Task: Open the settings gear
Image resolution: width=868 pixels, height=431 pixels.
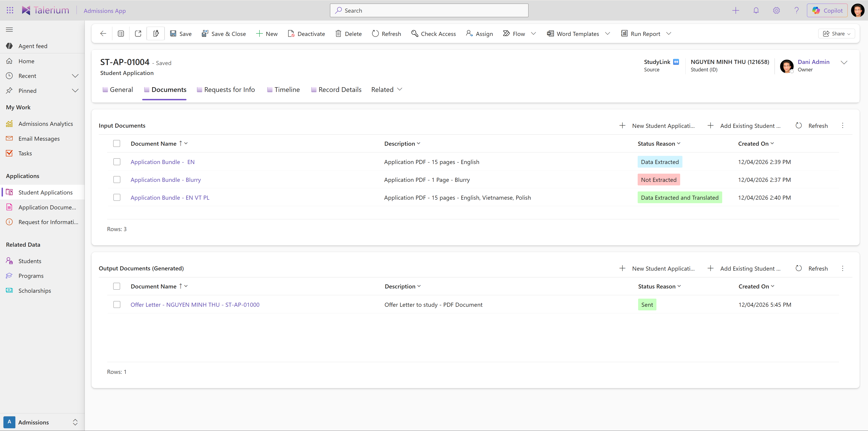Action: coord(776,10)
